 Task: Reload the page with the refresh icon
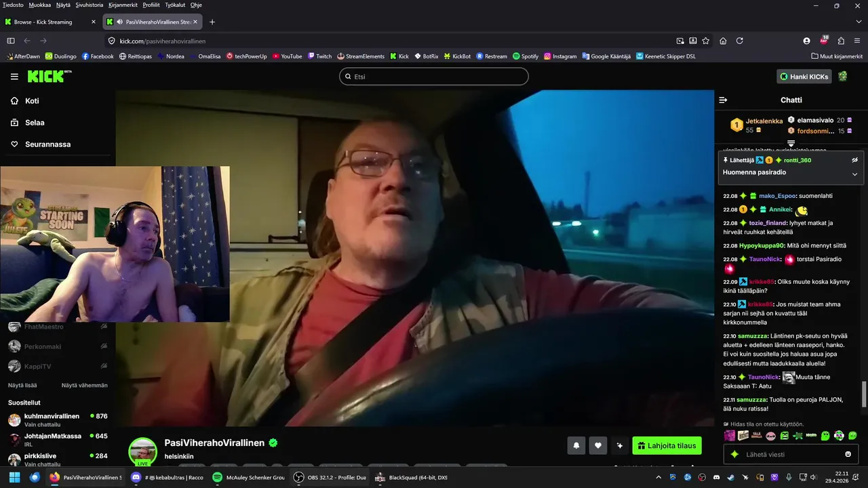[739, 41]
